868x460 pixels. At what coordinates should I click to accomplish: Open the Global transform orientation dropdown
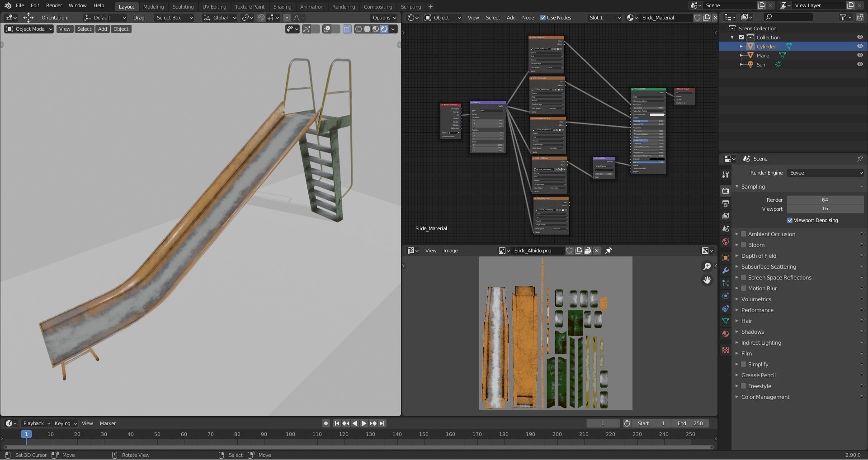[x=220, y=18]
